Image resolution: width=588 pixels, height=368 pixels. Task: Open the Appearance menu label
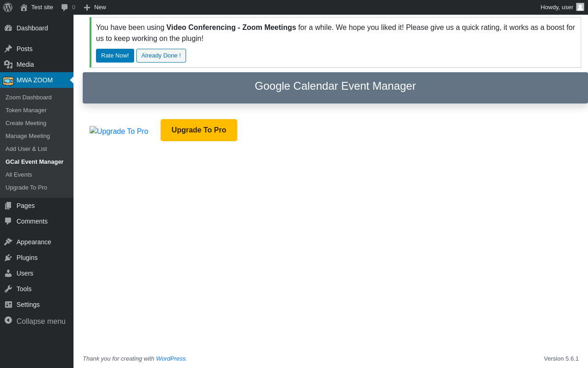pos(34,242)
